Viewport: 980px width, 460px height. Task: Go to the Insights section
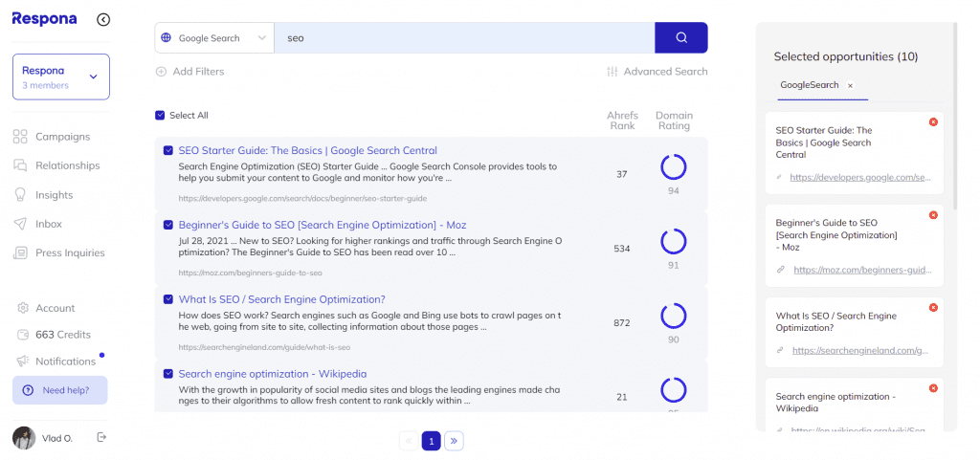[x=54, y=195]
